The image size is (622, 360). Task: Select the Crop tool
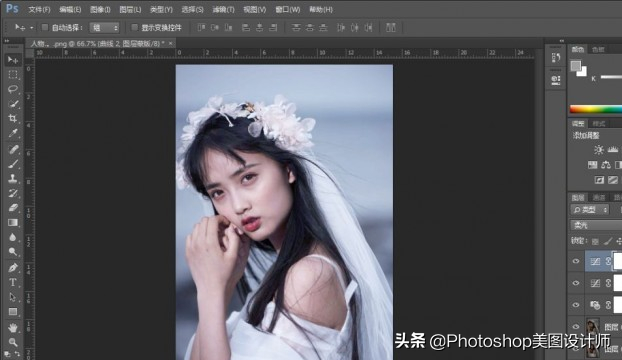pos(13,119)
